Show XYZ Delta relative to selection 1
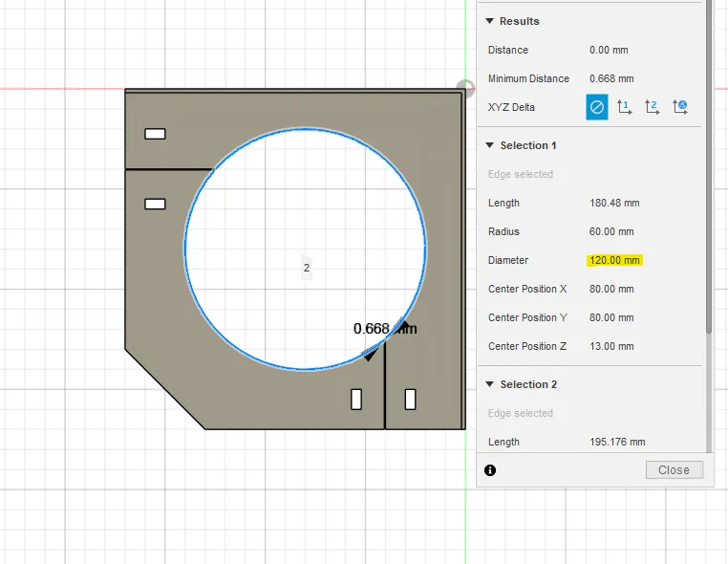Viewport: 728px width, 564px height. point(625,107)
